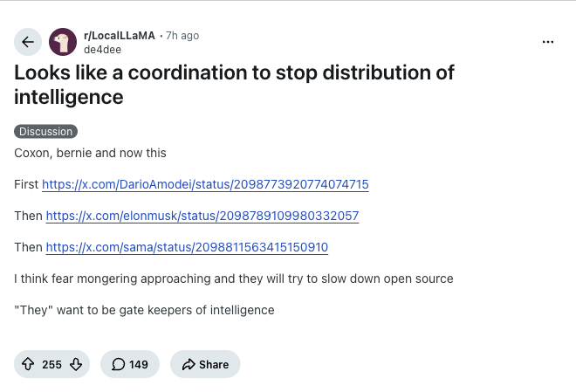The width and height of the screenshot is (576, 392).
Task: Open the sama status link
Action: pos(187,247)
